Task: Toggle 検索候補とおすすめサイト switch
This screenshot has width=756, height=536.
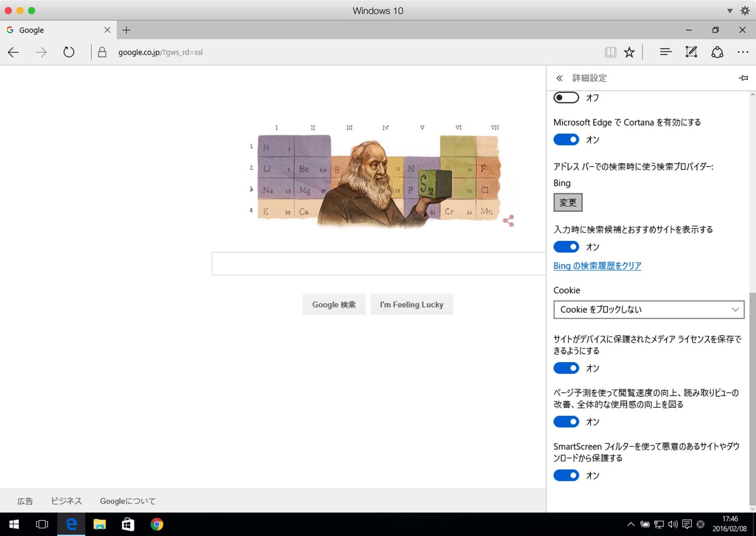Action: (566, 247)
